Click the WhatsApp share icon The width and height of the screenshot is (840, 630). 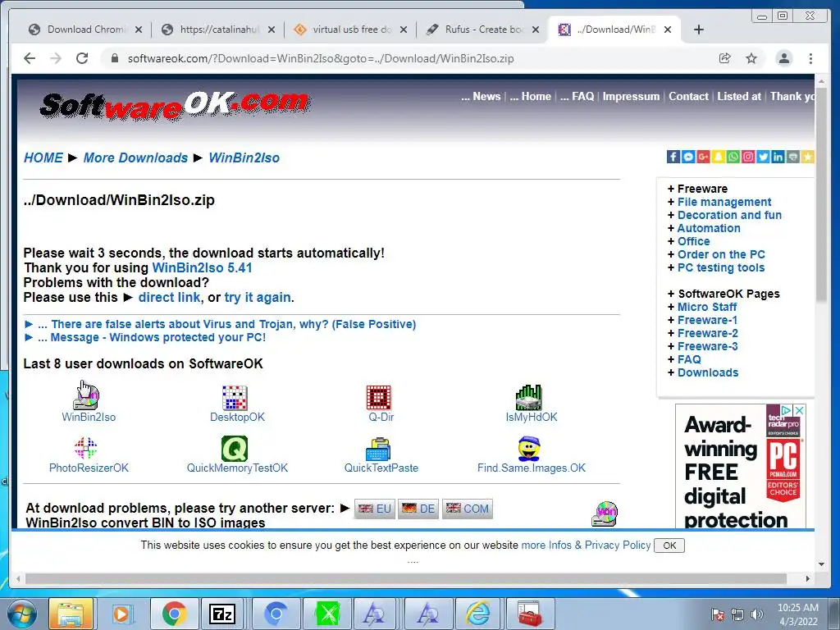coord(733,157)
